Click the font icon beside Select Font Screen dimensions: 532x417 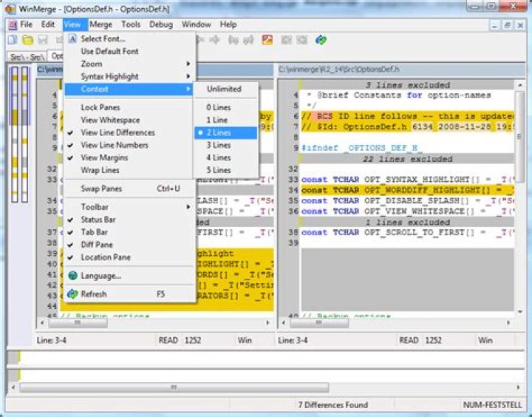click(x=72, y=38)
